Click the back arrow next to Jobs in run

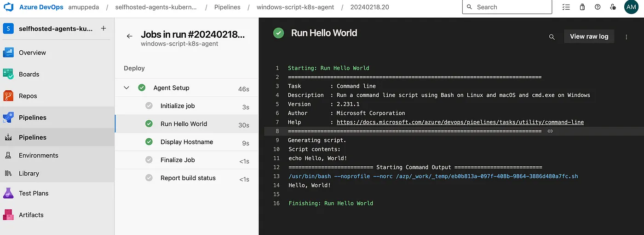pyautogui.click(x=130, y=36)
